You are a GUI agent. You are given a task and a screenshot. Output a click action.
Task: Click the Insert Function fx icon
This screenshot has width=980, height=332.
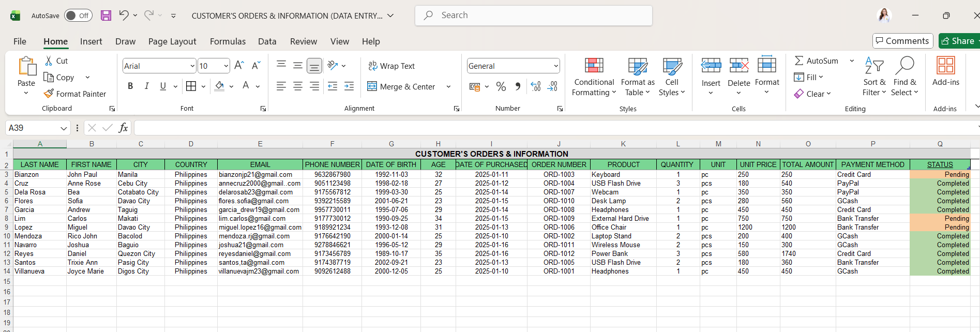point(123,128)
